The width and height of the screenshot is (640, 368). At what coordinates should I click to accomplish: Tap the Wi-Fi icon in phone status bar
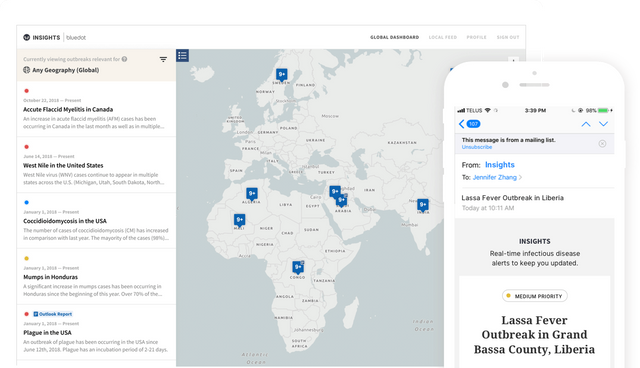(487, 111)
